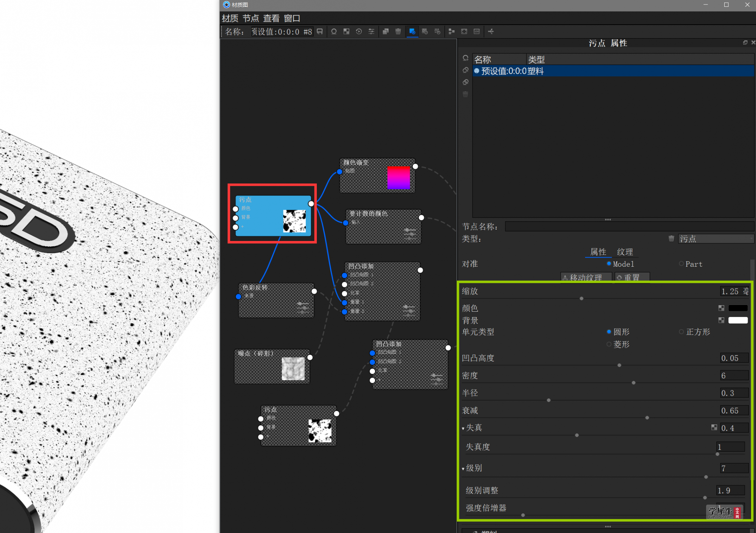Click the trash icon next to type dropdown

(x=671, y=238)
